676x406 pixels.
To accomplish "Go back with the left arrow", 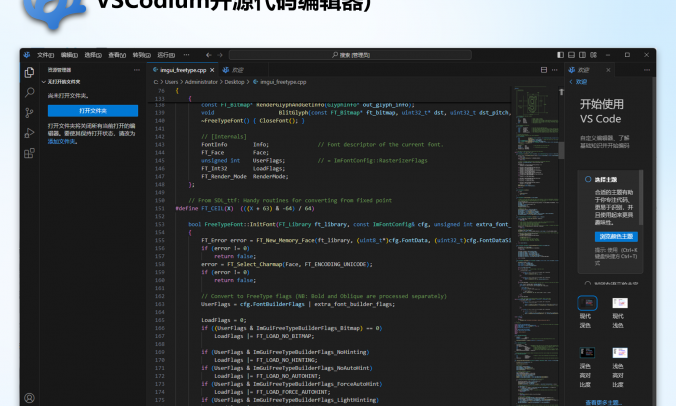I will pos(209,55).
